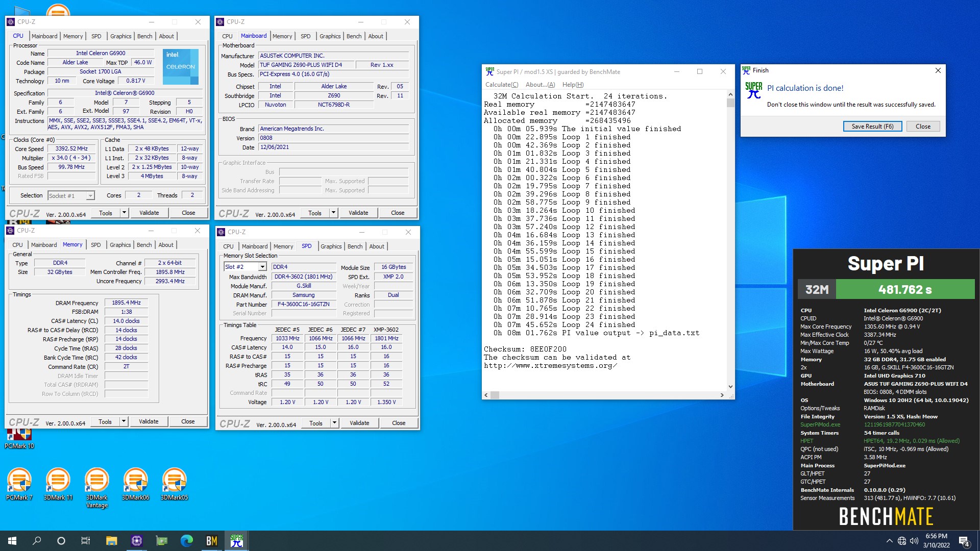The width and height of the screenshot is (980, 551).
Task: Click DRAM Frequency value 1895.4 MHz
Action: 126,303
